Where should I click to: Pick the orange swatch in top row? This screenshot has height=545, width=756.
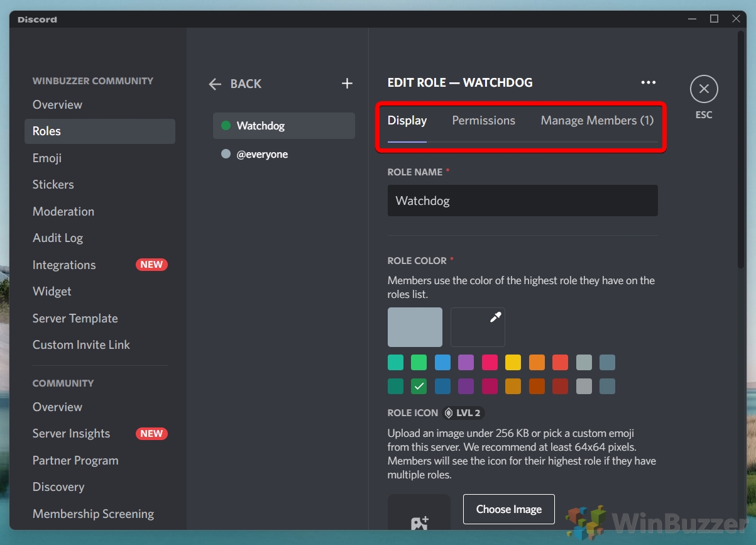(537, 363)
